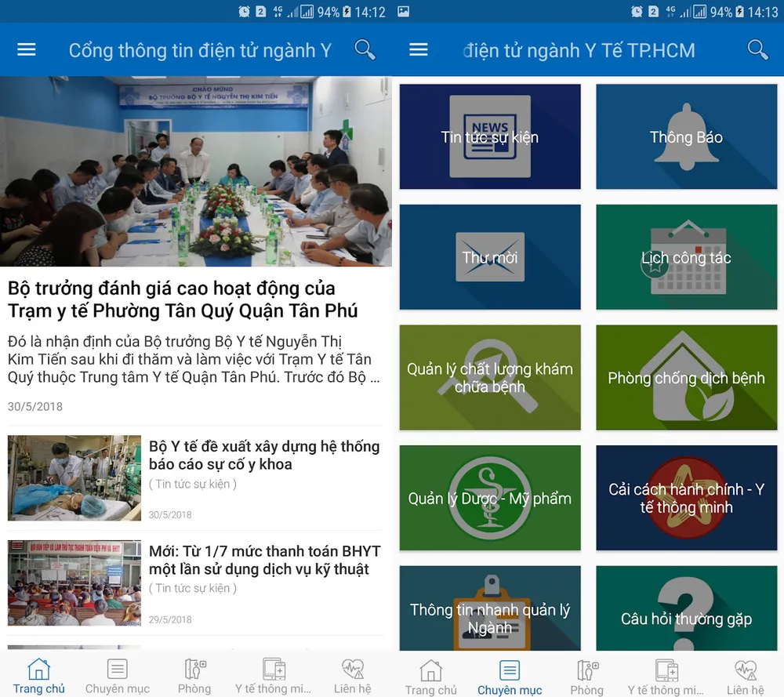Open Thông Báo bell tile
Image resolution: width=784 pixels, height=697 pixels.
click(x=687, y=136)
